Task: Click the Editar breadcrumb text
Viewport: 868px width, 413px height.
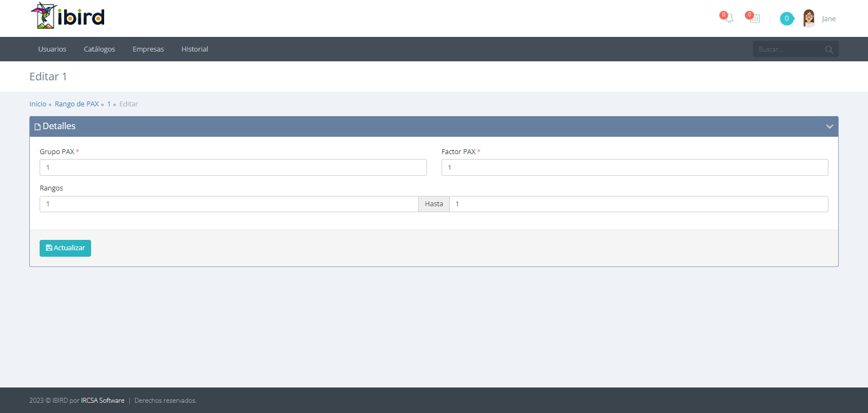Action: [129, 104]
